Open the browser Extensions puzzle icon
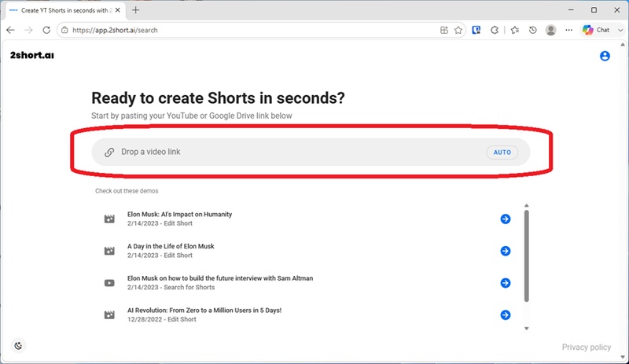The width and height of the screenshot is (629, 364). 495,30
